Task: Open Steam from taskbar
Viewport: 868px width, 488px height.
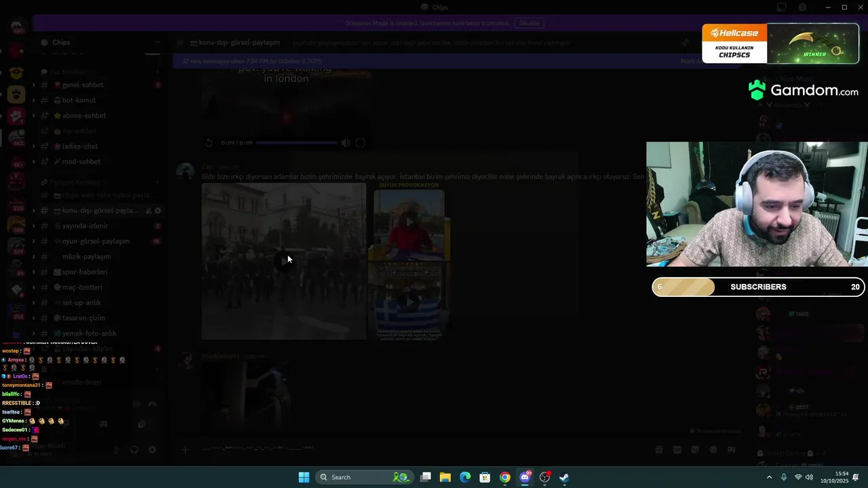Action: pos(564,477)
